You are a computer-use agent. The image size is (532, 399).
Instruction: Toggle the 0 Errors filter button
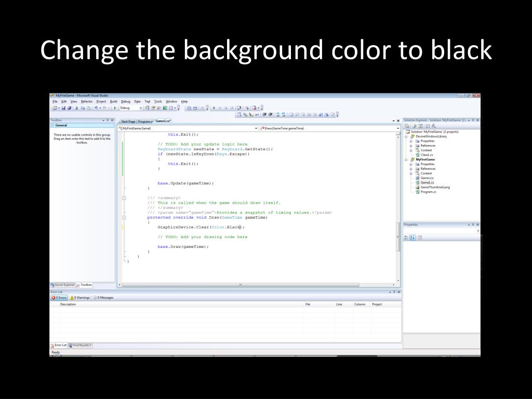(59, 298)
